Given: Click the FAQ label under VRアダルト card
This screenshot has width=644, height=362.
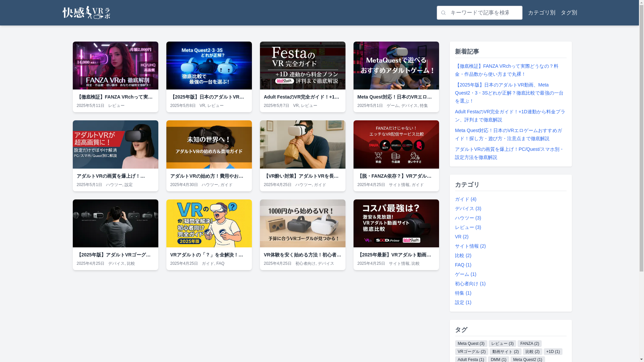Looking at the screenshot, I should coord(220,263).
